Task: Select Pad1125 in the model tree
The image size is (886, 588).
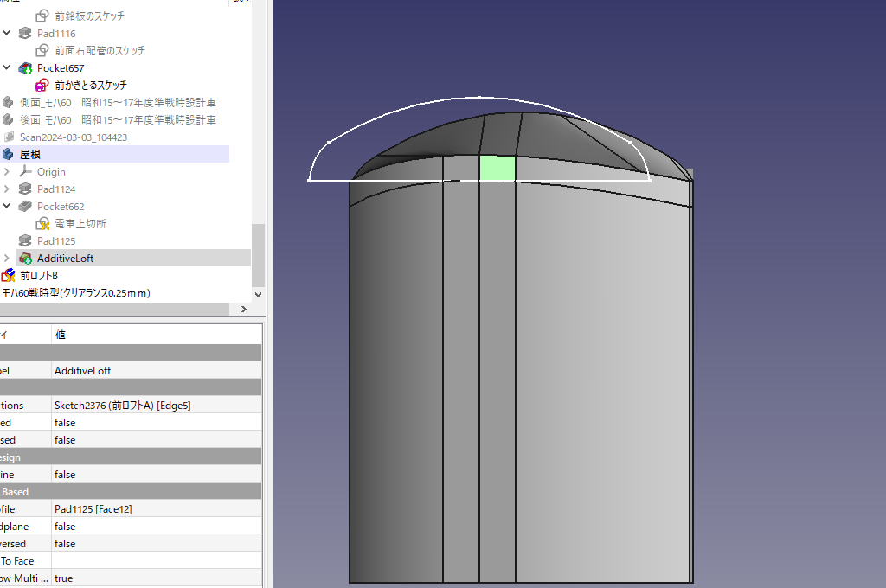Action: [x=56, y=241]
